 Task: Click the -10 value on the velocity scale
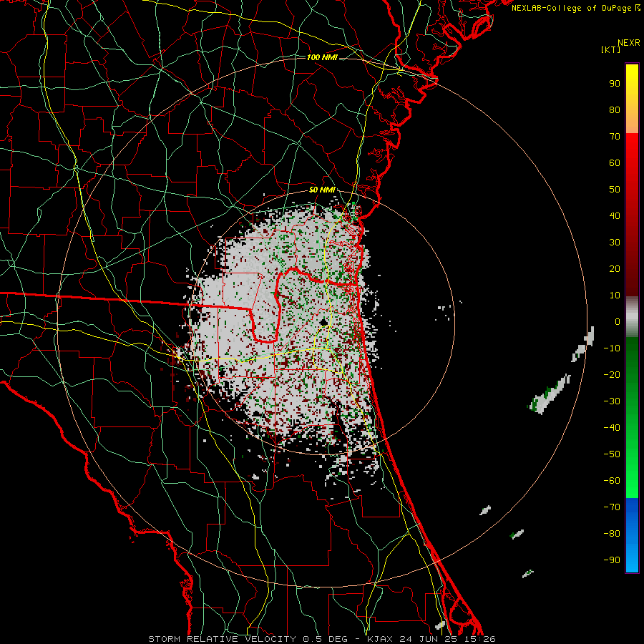612,348
